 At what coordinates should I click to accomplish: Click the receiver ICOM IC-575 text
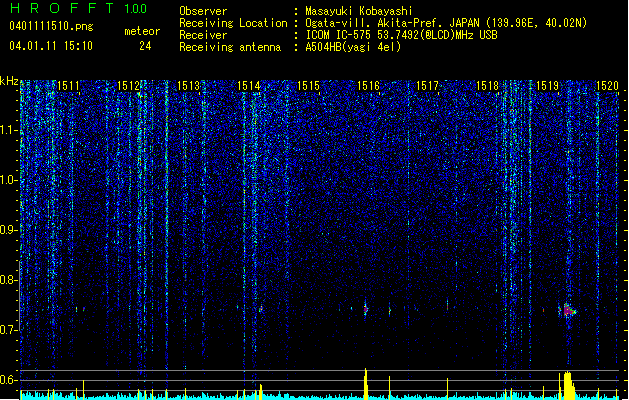tap(401, 35)
